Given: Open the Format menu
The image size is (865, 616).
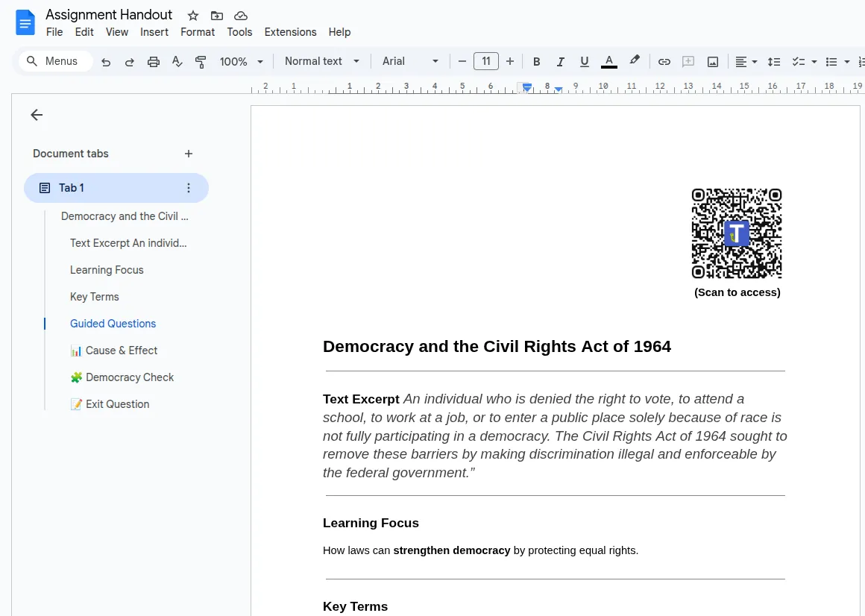Looking at the screenshot, I should [197, 32].
